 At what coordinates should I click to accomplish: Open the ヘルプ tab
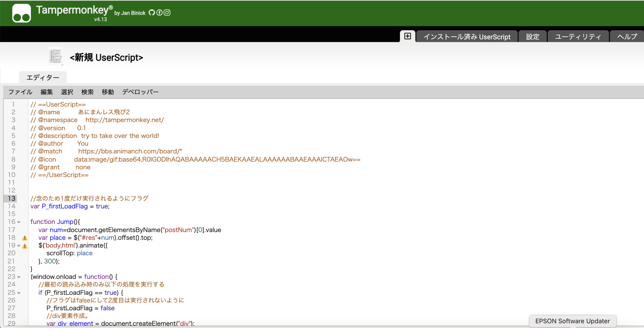point(627,37)
